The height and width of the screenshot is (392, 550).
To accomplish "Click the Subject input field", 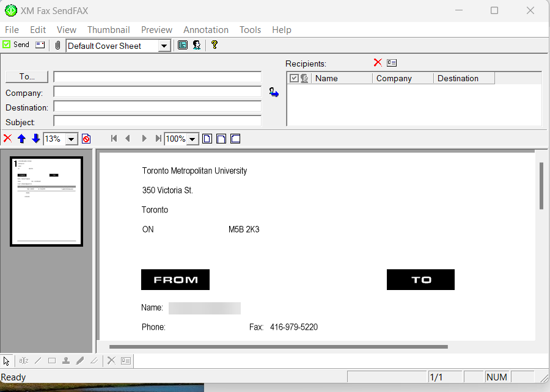I will (x=158, y=121).
